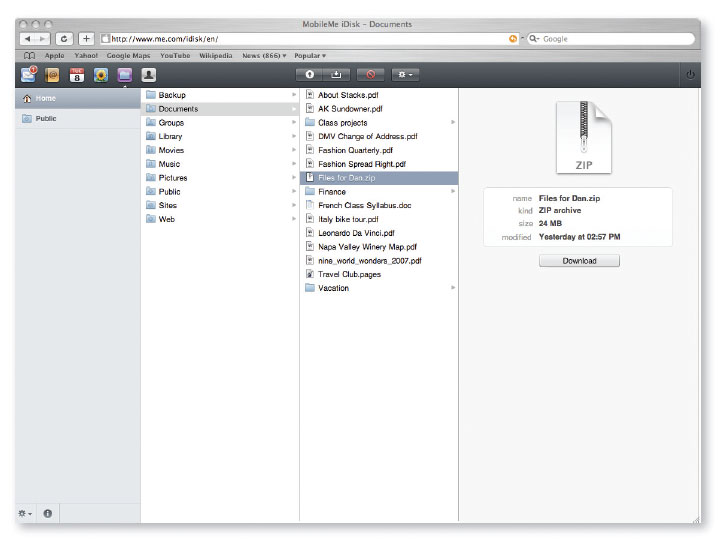Click the Google search field
This screenshot has height=544, width=722.
click(611, 39)
